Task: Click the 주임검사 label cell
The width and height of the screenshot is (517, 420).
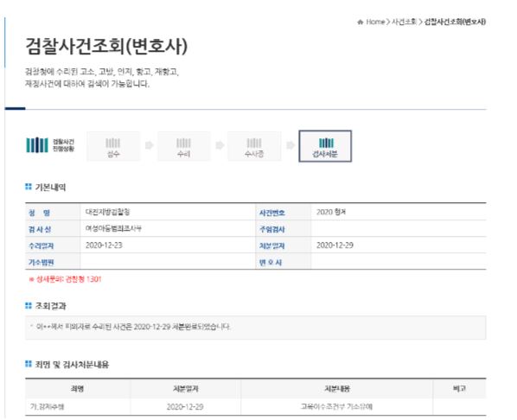Action: click(x=284, y=229)
